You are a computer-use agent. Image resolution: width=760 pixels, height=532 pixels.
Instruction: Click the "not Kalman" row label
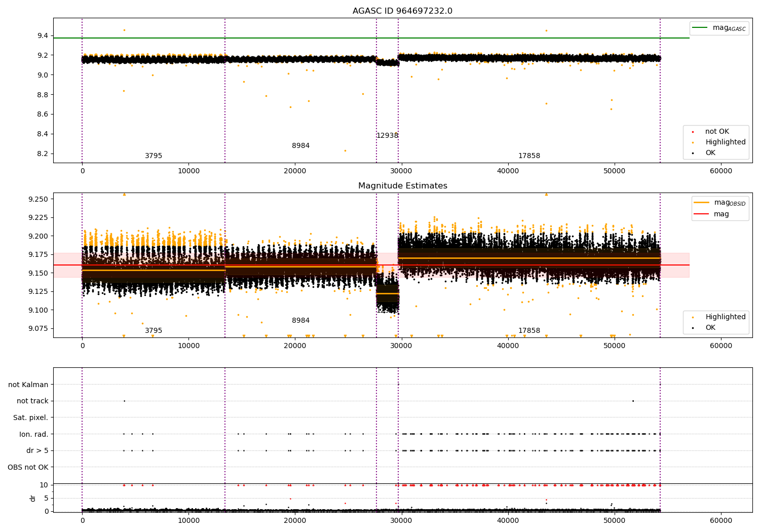[28, 385]
